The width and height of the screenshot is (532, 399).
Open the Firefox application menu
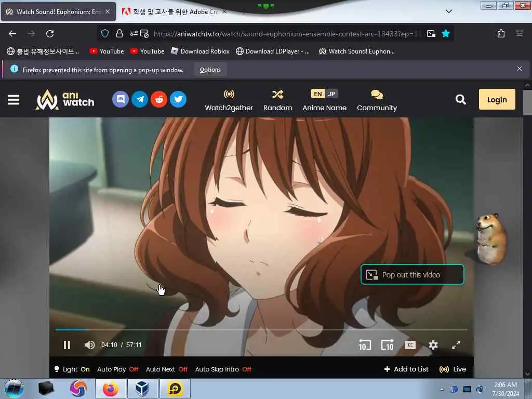click(519, 33)
